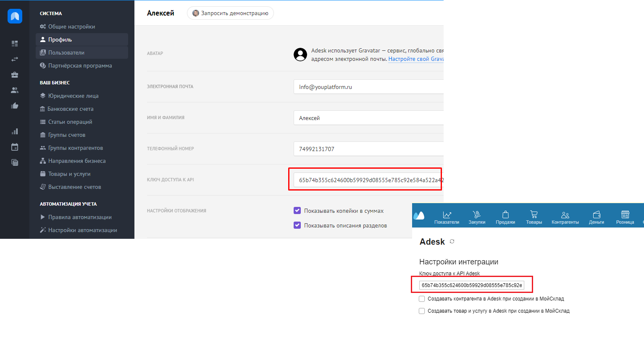Click the Телефонный номер input field
The image size is (644, 337).
coord(368,149)
